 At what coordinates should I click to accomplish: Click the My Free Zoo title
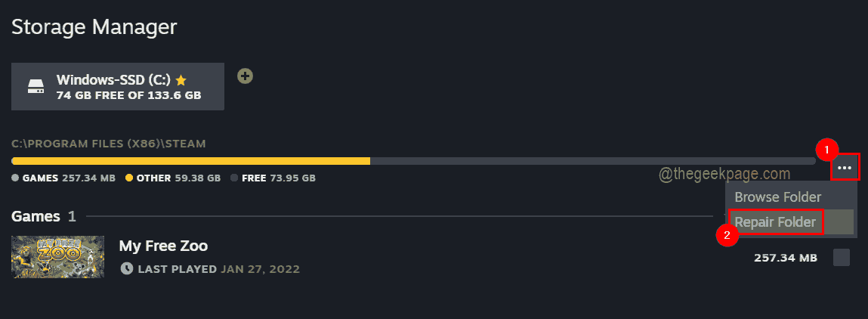[163, 246]
